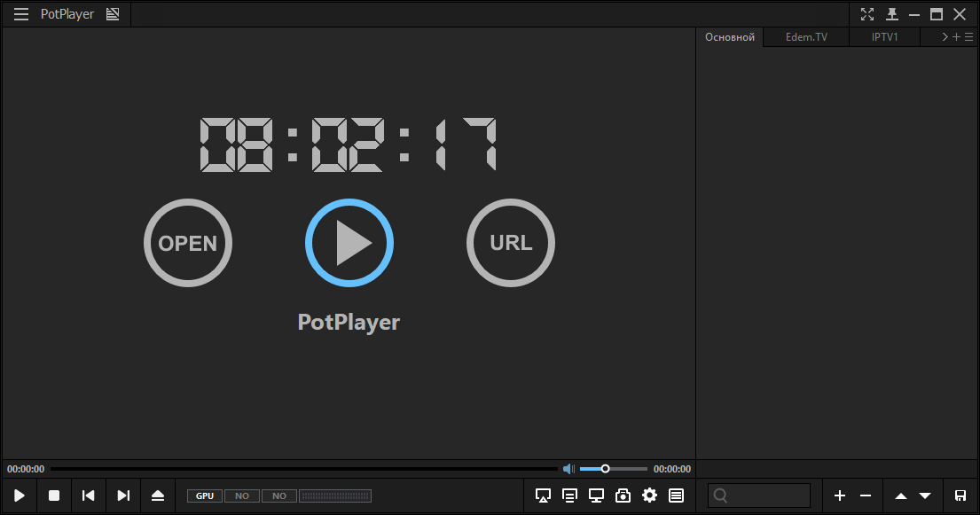
Task: Move the playlist item up
Action: click(x=901, y=495)
